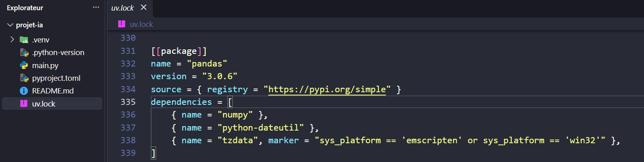Click the "pandas" string on line 332
The height and width of the screenshot is (162, 644).
207,64
